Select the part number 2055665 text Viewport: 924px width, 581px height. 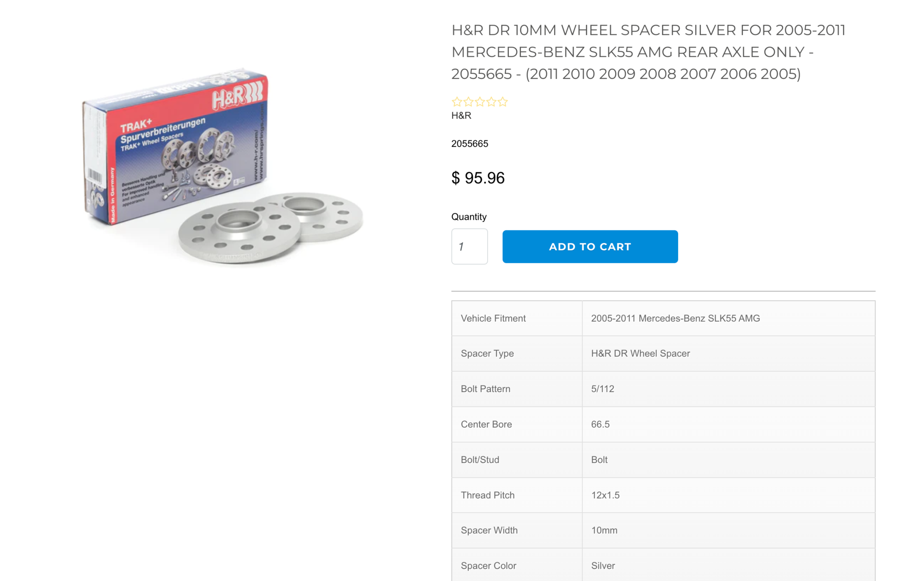[470, 144]
